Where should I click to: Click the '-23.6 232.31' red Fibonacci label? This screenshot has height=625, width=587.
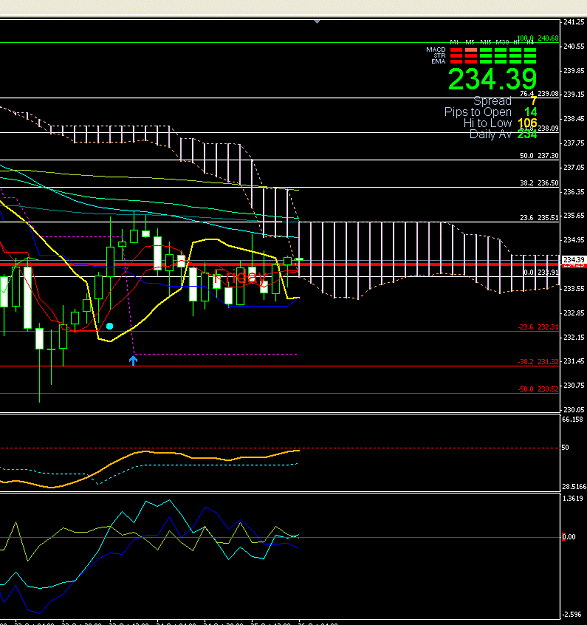(538, 327)
